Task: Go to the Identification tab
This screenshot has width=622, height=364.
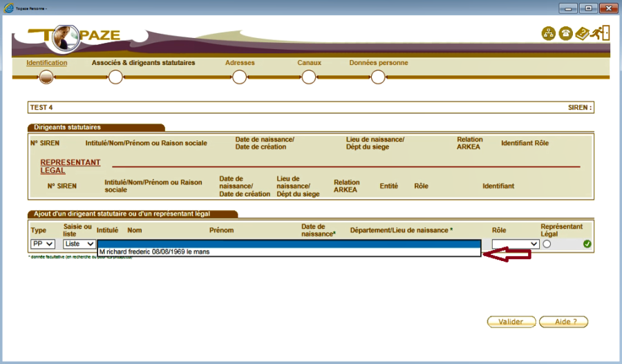Action: pos(46,63)
